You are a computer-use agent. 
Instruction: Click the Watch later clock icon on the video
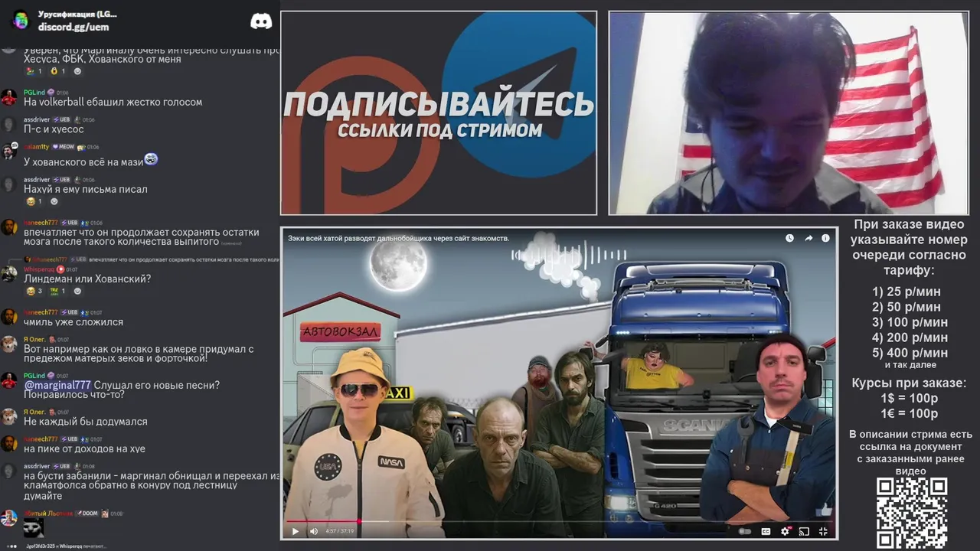coord(789,238)
